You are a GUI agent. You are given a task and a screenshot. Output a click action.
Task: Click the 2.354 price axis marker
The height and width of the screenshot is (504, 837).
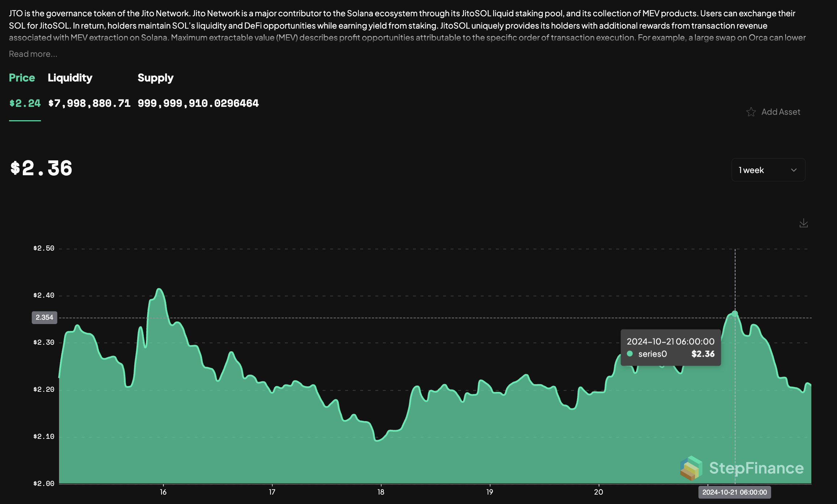[x=45, y=318]
